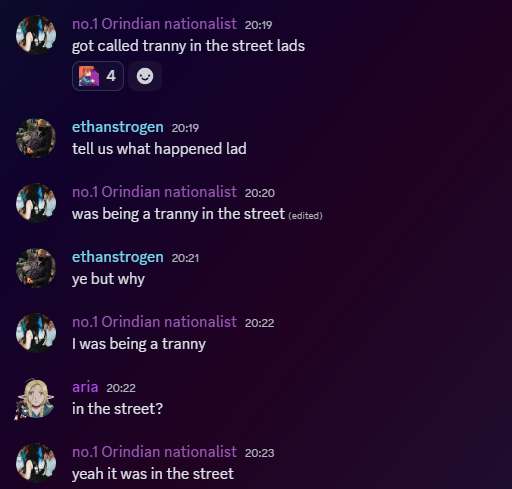
Task: Click username ethanstrogen at 20:19
Action: point(118,127)
